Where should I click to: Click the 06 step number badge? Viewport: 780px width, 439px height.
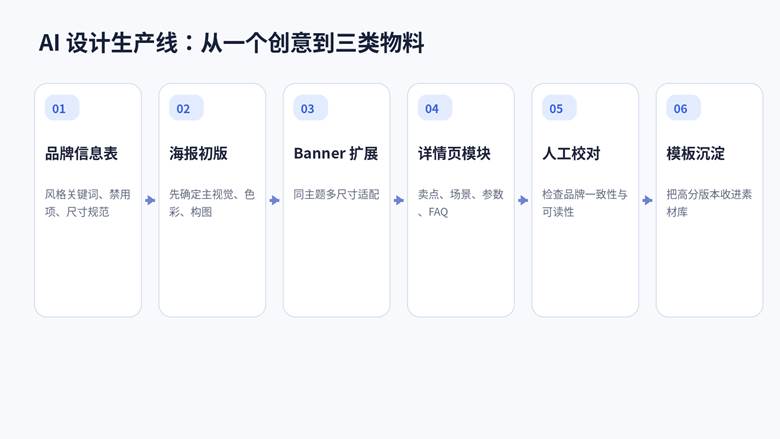[682, 108]
